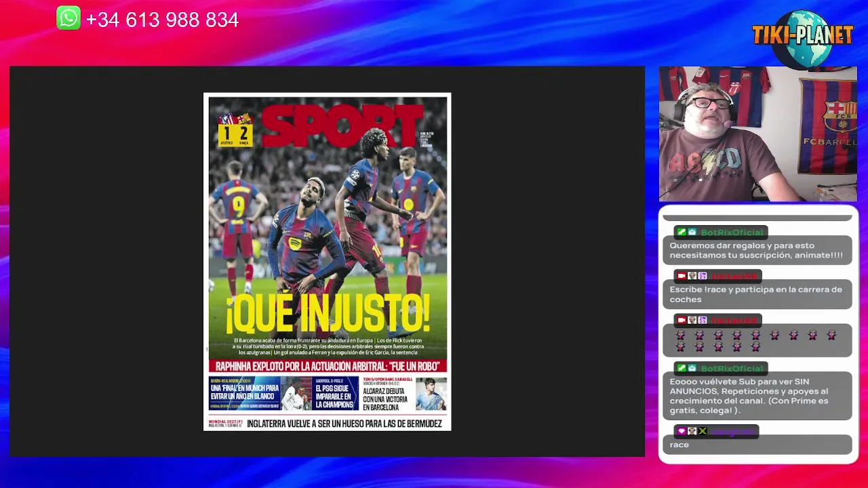This screenshot has height=488, width=868.
Task: Click the 'Escribe !race y participa' chat message
Action: point(757,294)
